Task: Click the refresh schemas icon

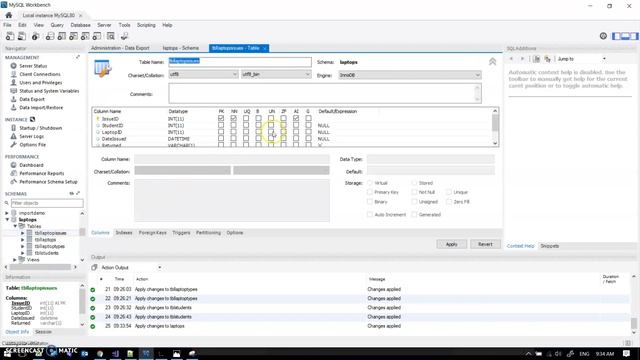Action: (x=71, y=193)
